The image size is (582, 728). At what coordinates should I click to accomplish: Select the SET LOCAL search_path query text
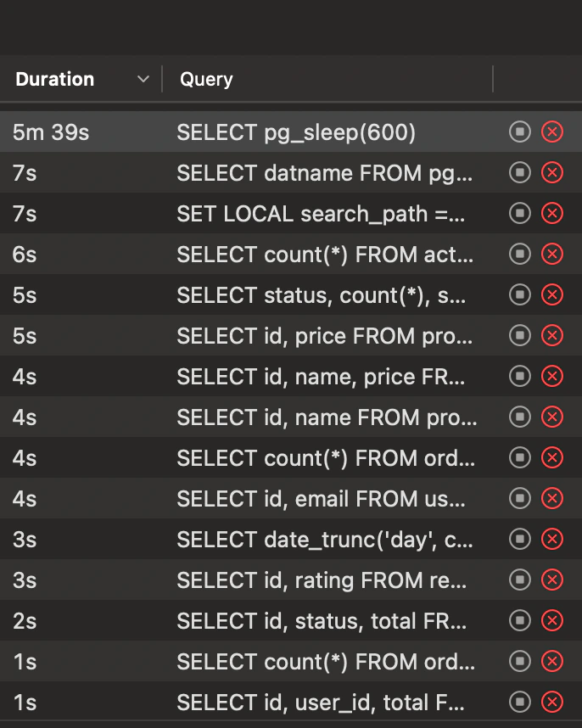[x=321, y=214]
